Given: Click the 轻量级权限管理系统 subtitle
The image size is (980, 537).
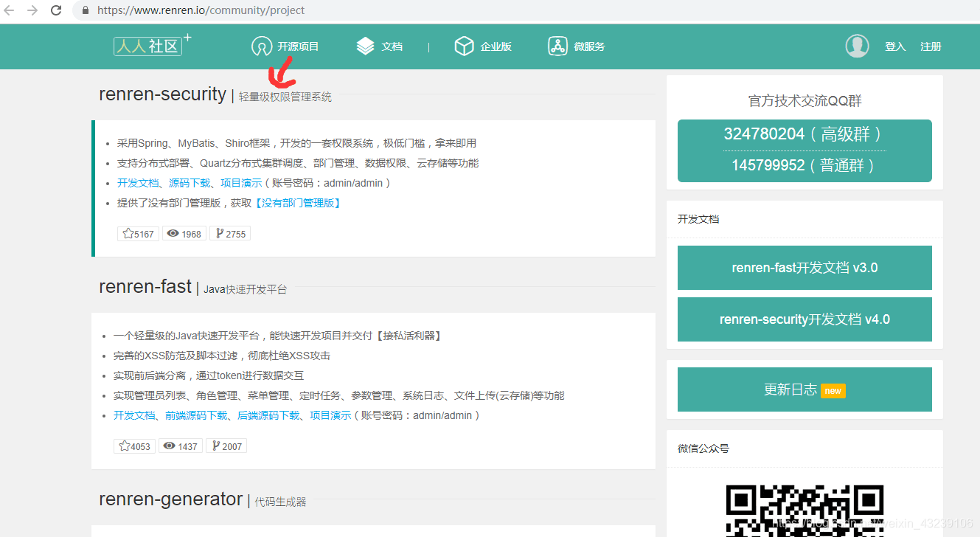Looking at the screenshot, I should click(x=285, y=97).
